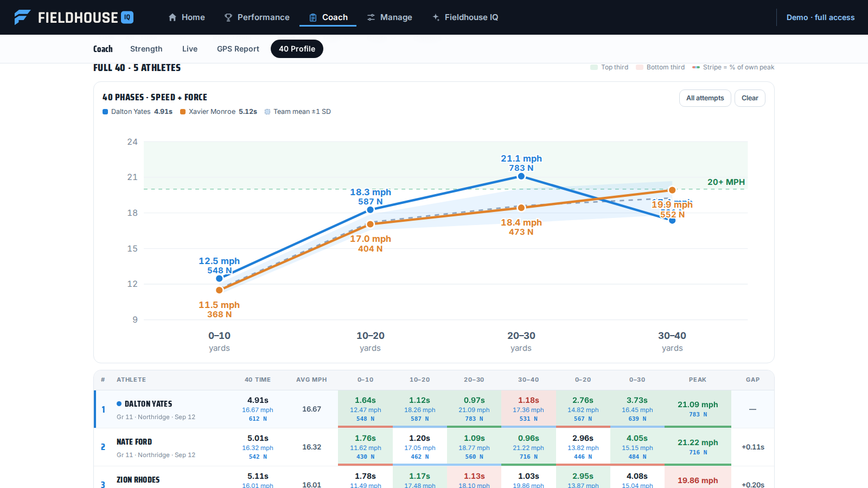Select the 40 Profile tab
Image resolution: width=868 pixels, height=488 pixels.
point(297,49)
